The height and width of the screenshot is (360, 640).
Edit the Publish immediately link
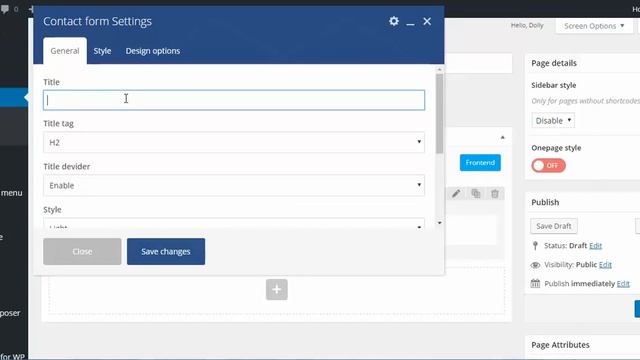pos(623,284)
